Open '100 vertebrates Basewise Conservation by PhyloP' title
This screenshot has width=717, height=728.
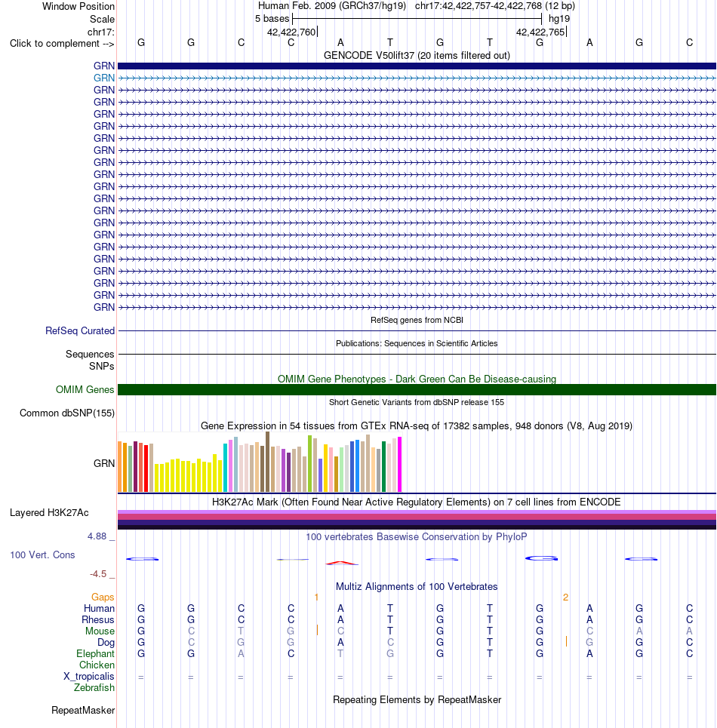[x=417, y=536]
